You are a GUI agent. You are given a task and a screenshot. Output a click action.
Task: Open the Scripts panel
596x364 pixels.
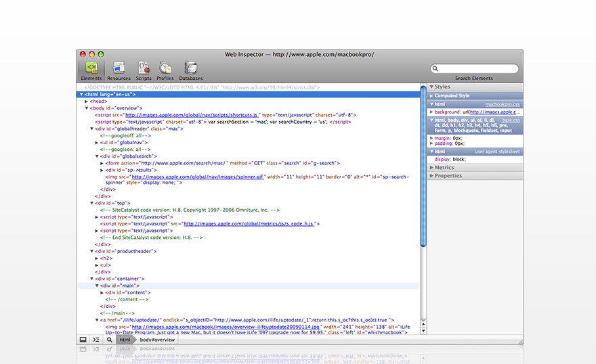coord(144,71)
